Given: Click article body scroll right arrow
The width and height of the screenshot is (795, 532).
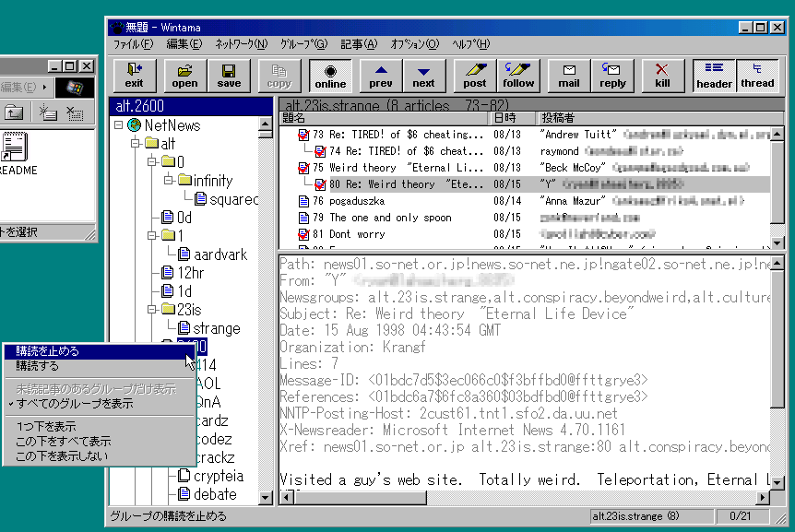Looking at the screenshot, I should (762, 498).
